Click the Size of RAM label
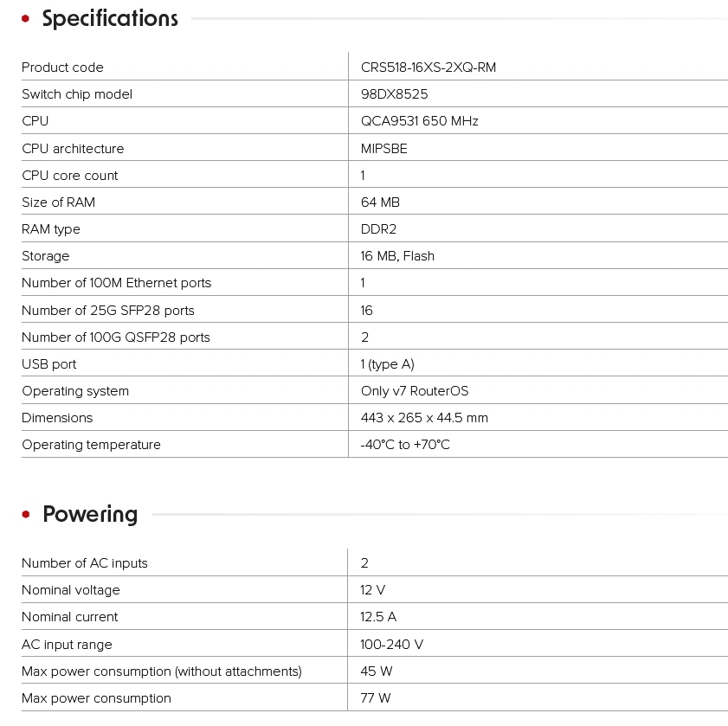Screen dimensions: 728x726 click(x=58, y=202)
